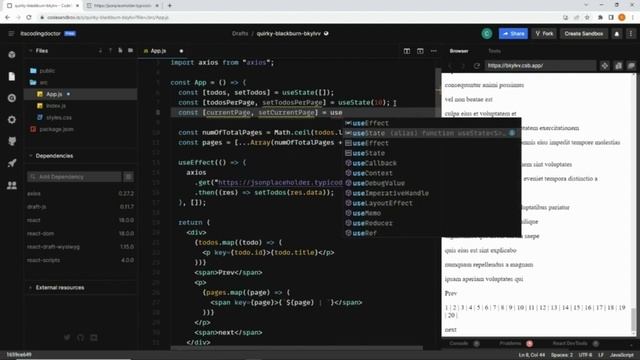Open the Live collaboration people icon

[x=12, y=185]
